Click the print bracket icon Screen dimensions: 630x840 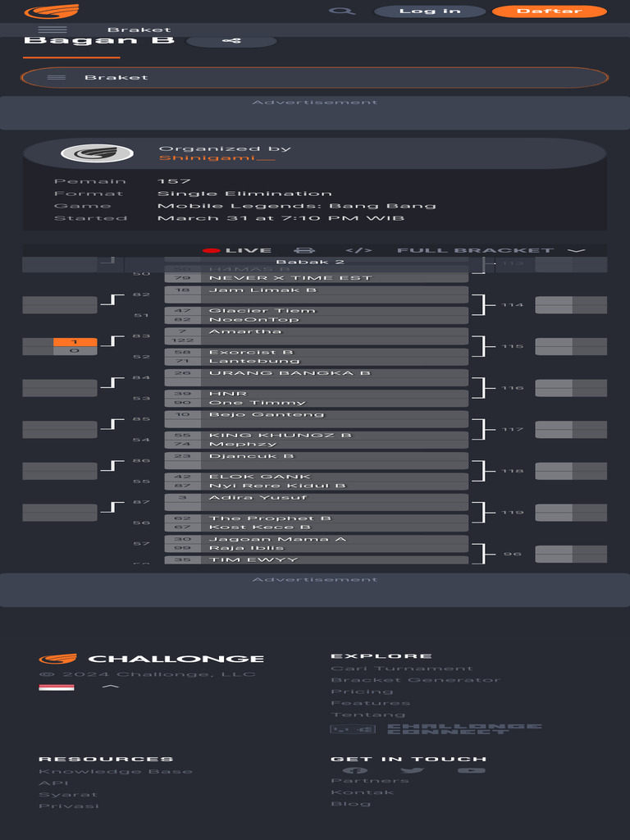coord(304,251)
